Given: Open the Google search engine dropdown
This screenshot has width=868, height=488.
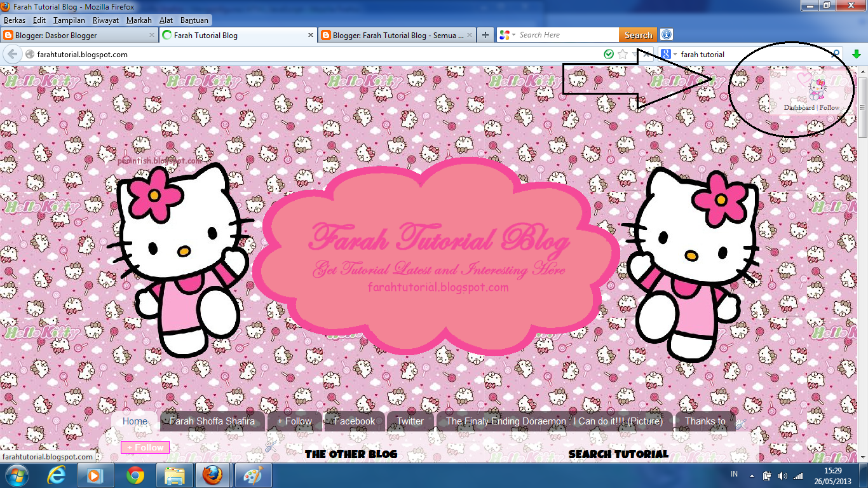Looking at the screenshot, I should tap(675, 55).
